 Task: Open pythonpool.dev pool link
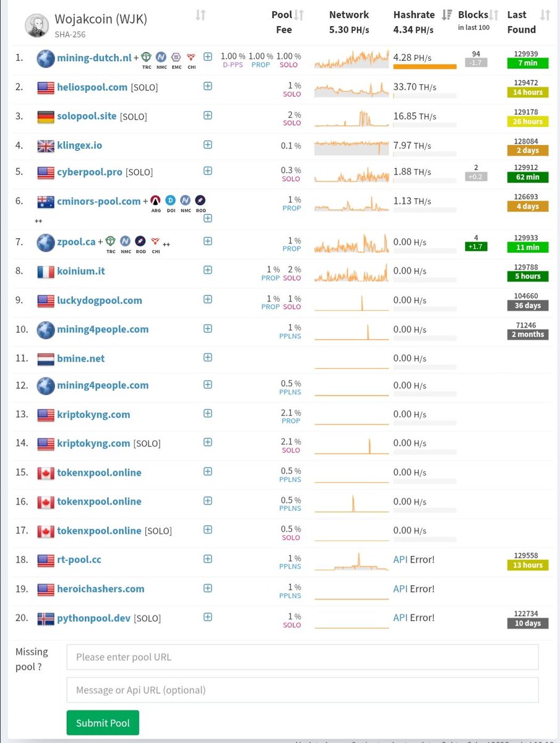pos(94,618)
